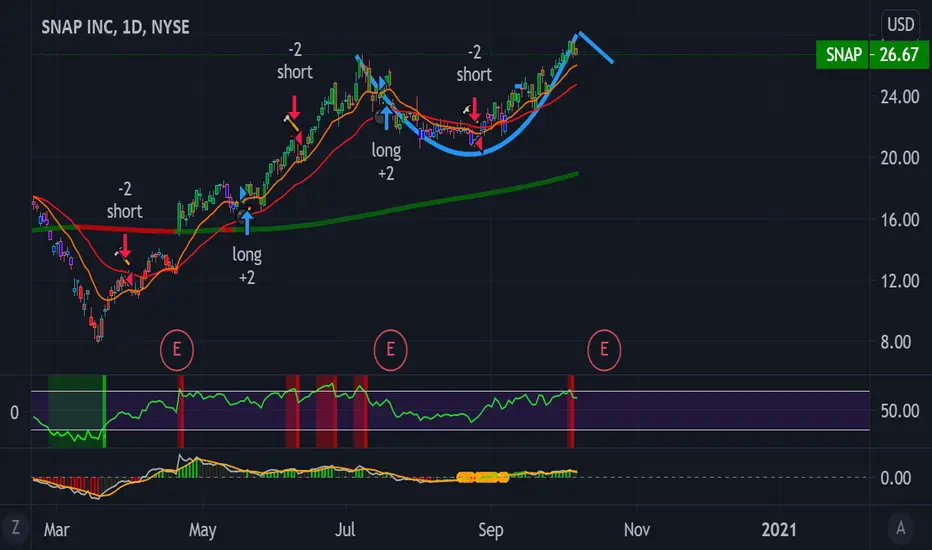Viewport: 932px width, 550px height.
Task: Click the July earnings E marker
Action: pyautogui.click(x=391, y=350)
